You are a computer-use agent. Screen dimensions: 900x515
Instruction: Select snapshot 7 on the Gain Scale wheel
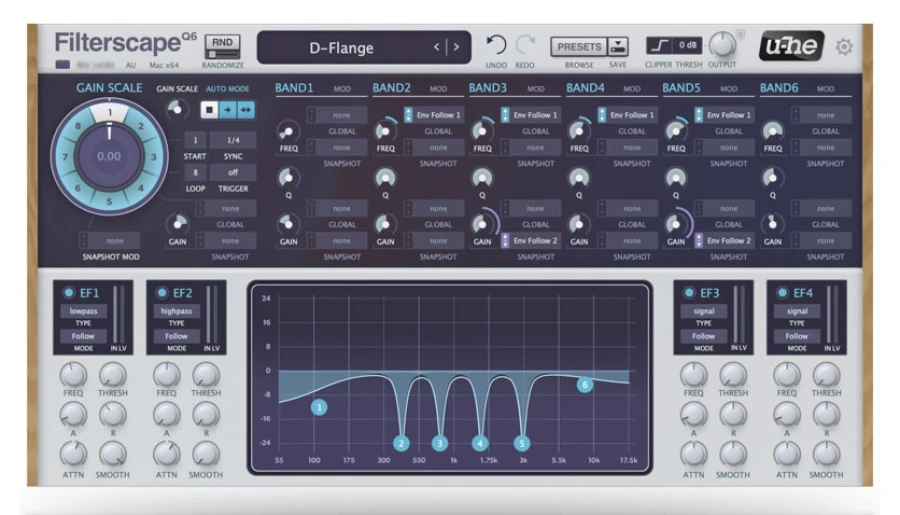65,157
